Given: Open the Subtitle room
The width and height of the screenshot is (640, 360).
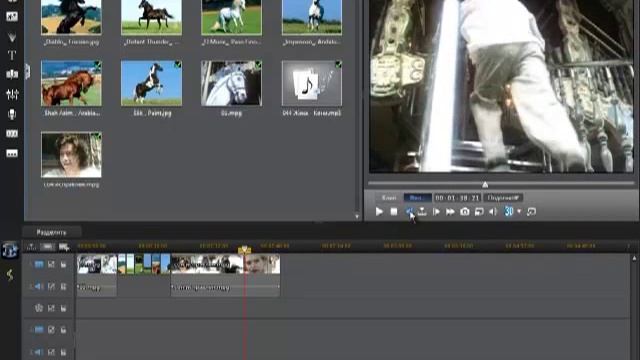Looking at the screenshot, I should [x=12, y=153].
